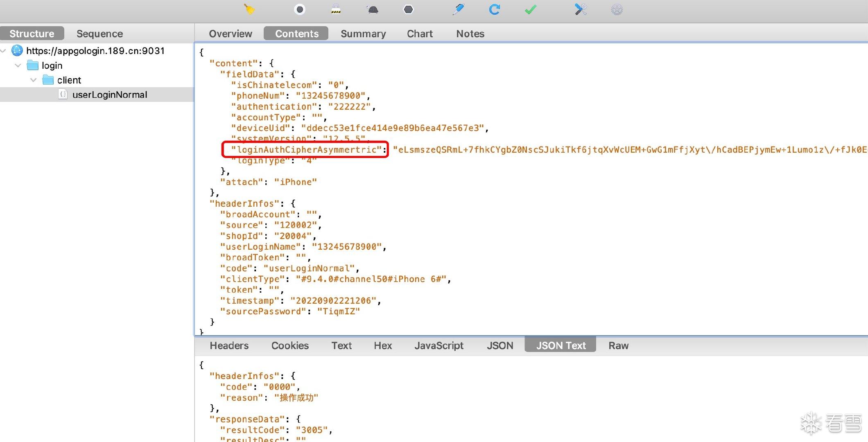This screenshot has height=442, width=868.
Task: Click the "attach": "iPhone" line
Action: pyautogui.click(x=269, y=182)
